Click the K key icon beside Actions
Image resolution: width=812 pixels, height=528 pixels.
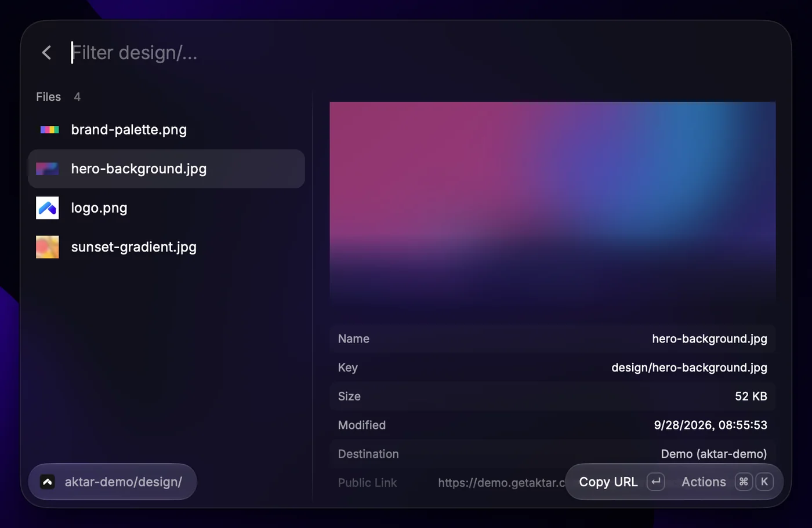tap(764, 482)
